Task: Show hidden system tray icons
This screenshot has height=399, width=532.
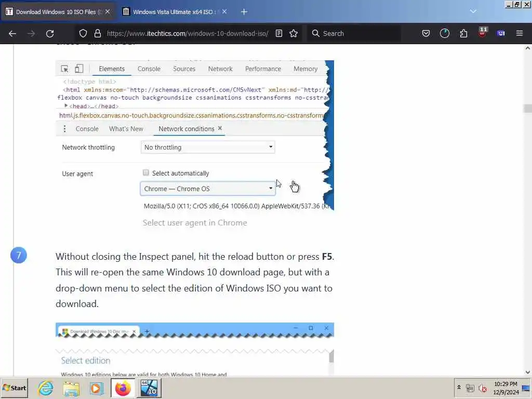Action: pyautogui.click(x=459, y=387)
